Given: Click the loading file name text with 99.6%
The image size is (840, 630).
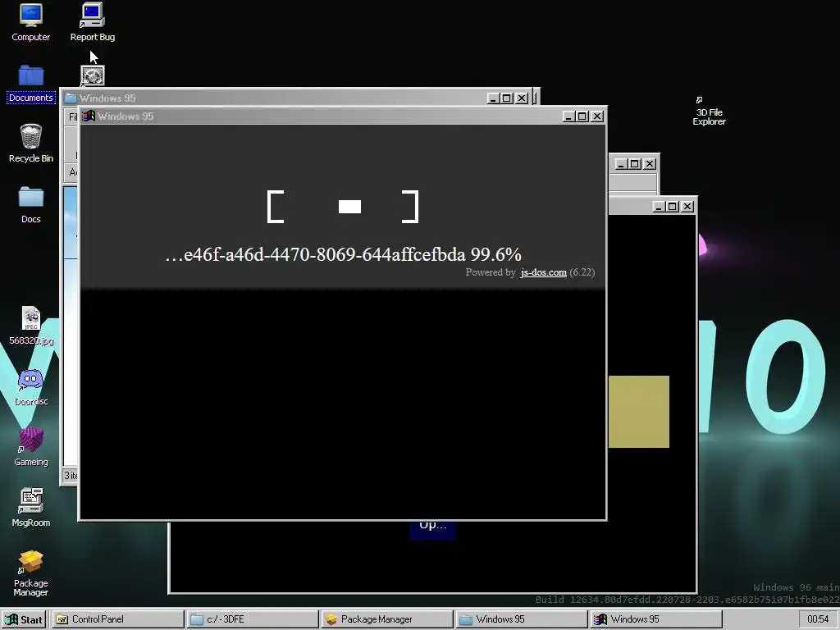Looking at the screenshot, I should (343, 254).
